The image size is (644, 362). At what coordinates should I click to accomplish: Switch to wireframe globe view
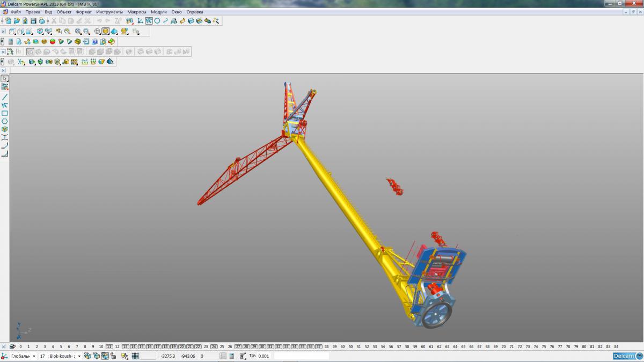pyautogui.click(x=97, y=31)
